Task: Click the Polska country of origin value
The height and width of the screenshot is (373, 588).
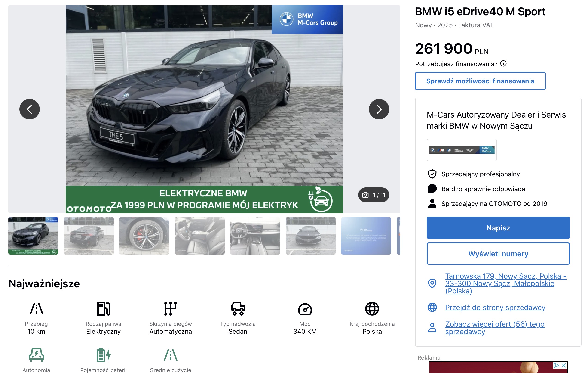Action: [x=372, y=331]
